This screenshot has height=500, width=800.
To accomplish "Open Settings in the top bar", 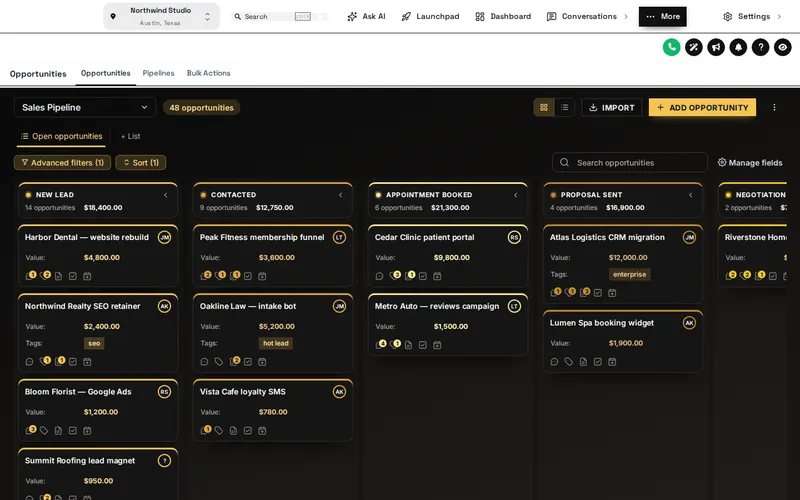I will 752,16.
